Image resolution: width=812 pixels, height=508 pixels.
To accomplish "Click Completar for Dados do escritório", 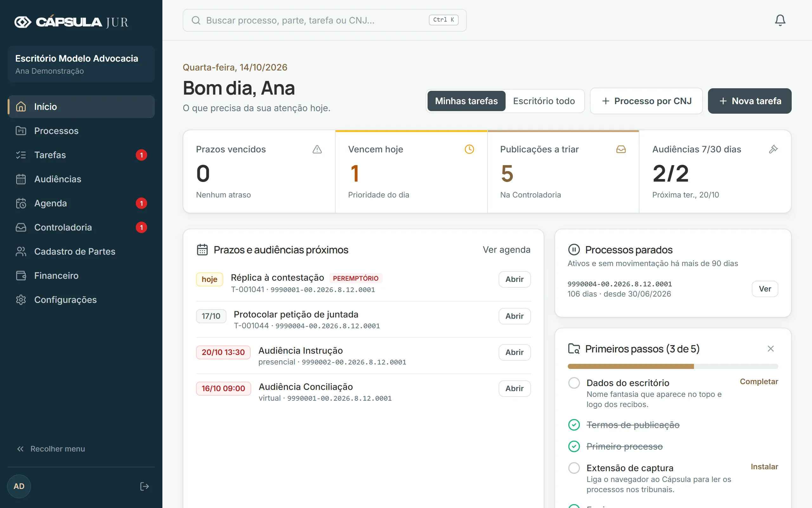I will pyautogui.click(x=759, y=381).
